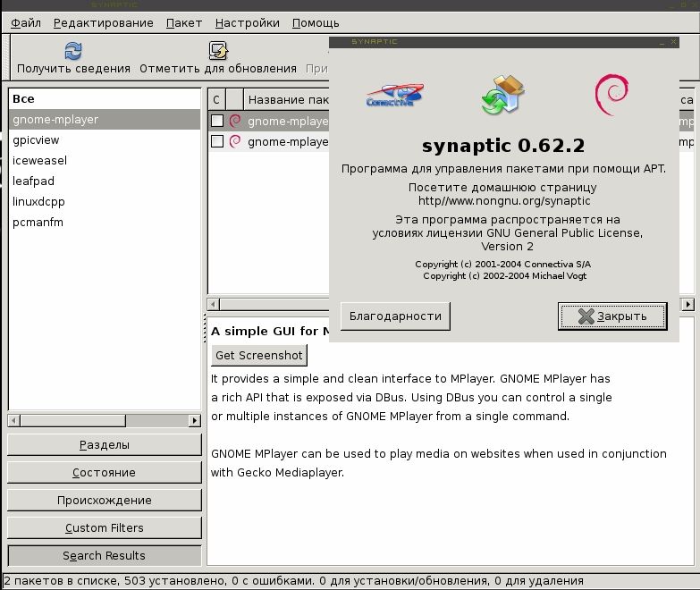
Task: Open Custom Filters view
Action: point(105,527)
